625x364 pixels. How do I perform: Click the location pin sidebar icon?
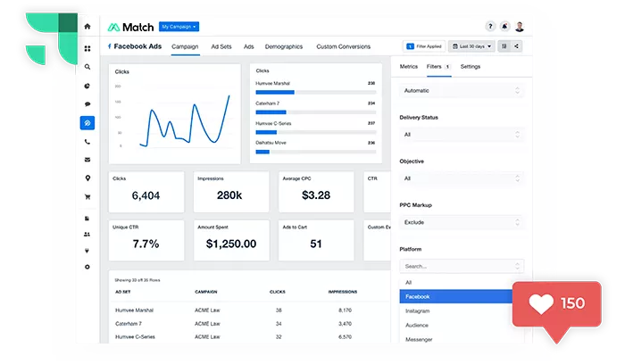tap(87, 178)
